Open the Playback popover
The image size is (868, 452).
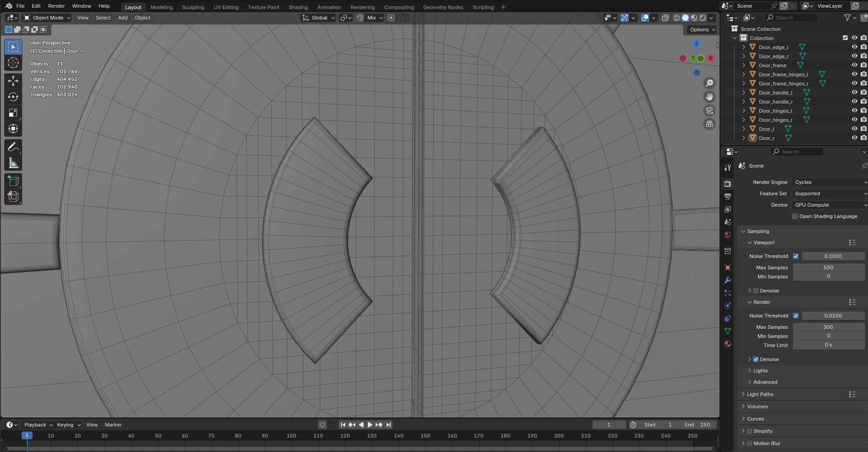(38, 425)
